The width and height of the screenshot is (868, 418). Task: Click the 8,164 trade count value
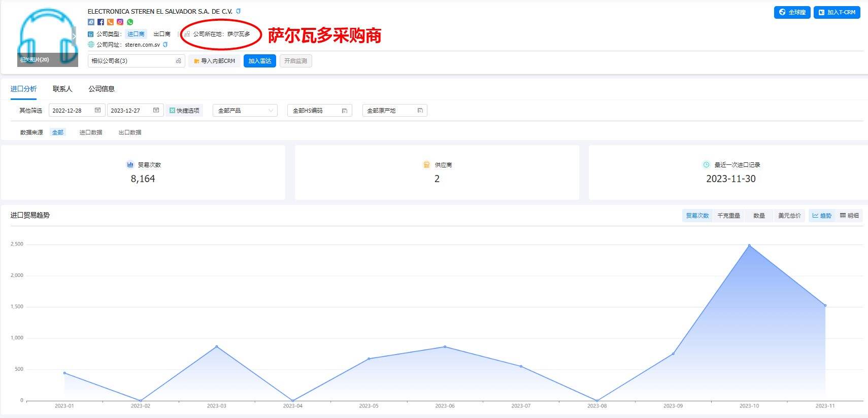(x=143, y=179)
